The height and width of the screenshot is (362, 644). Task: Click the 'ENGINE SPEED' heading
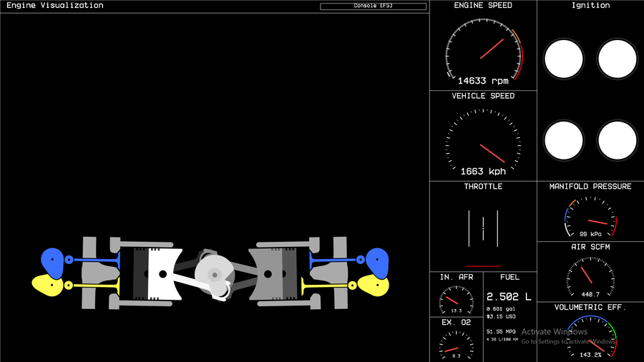(x=483, y=5)
